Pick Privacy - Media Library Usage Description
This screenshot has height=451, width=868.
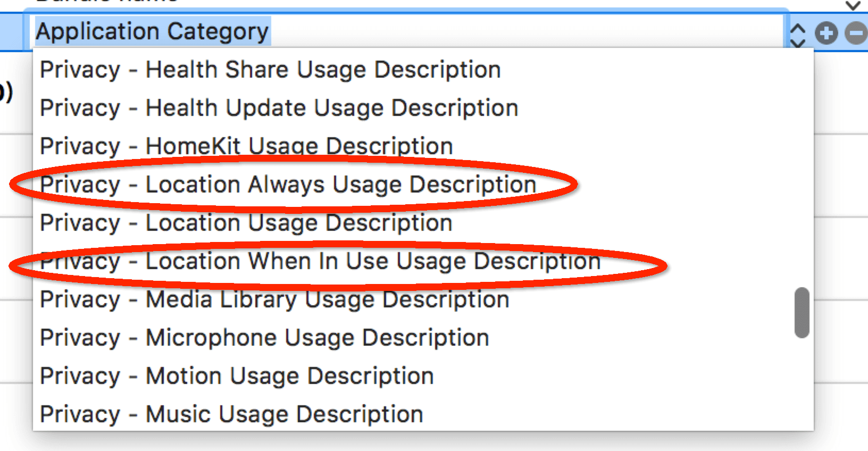tap(274, 299)
